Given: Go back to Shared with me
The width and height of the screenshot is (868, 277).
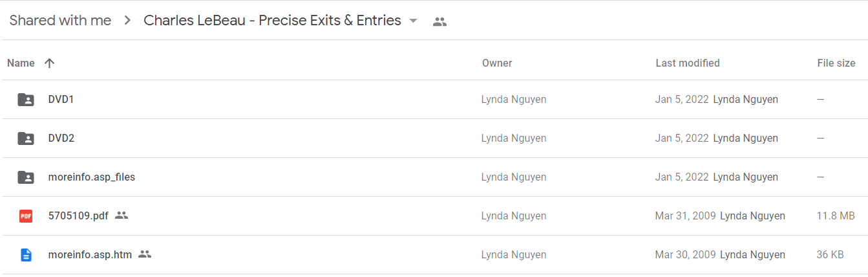Looking at the screenshot, I should pos(60,21).
